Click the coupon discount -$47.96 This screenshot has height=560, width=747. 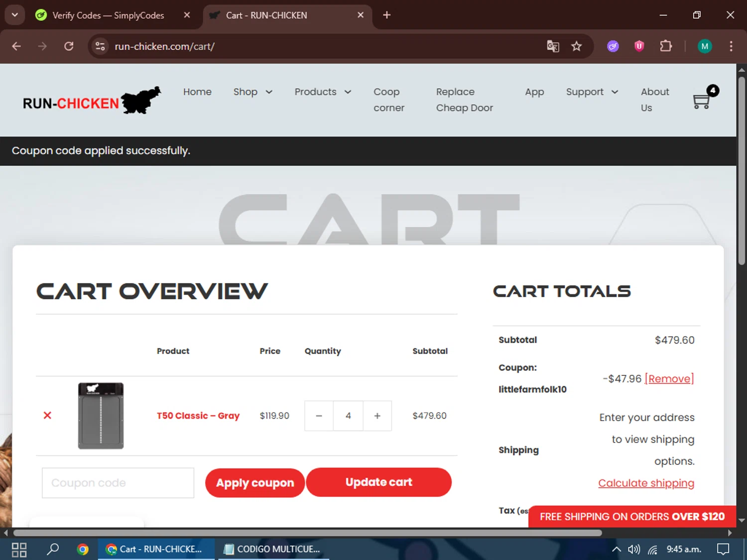click(x=622, y=379)
